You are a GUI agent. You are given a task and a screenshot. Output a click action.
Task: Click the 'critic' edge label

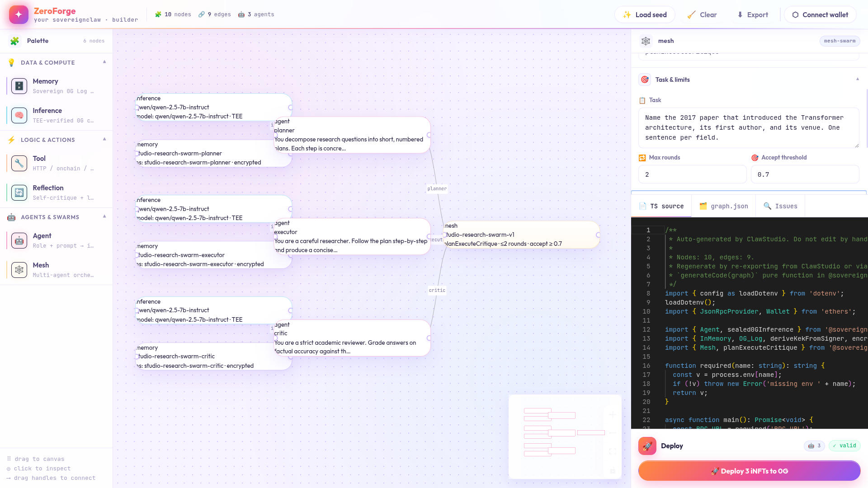click(x=437, y=291)
